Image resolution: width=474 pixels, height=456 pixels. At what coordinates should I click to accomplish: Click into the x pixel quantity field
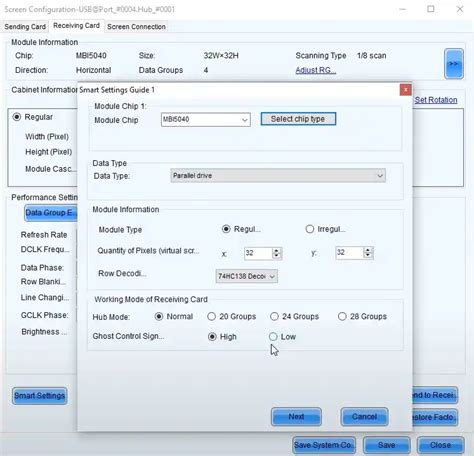click(258, 253)
